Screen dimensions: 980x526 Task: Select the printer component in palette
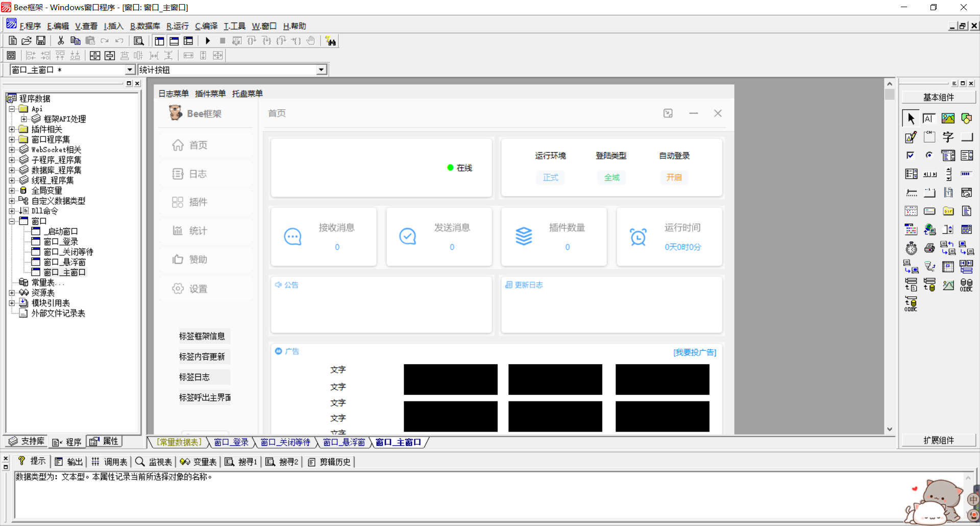(929, 249)
